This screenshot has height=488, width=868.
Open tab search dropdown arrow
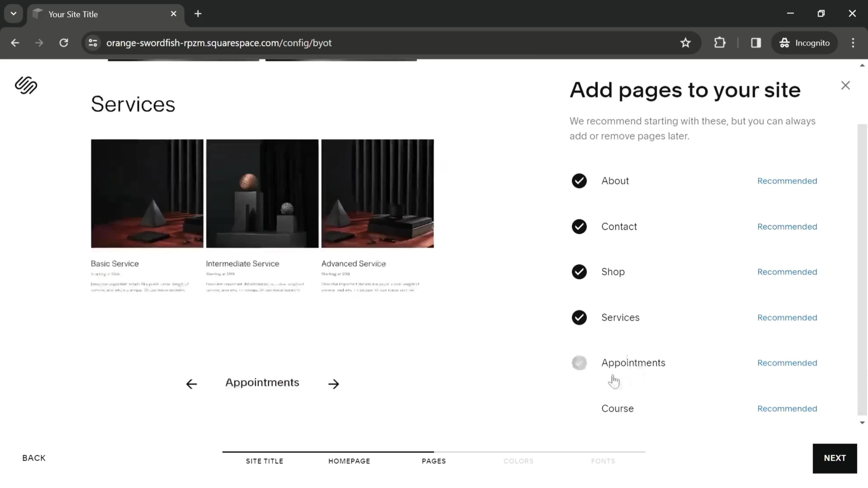tap(14, 14)
